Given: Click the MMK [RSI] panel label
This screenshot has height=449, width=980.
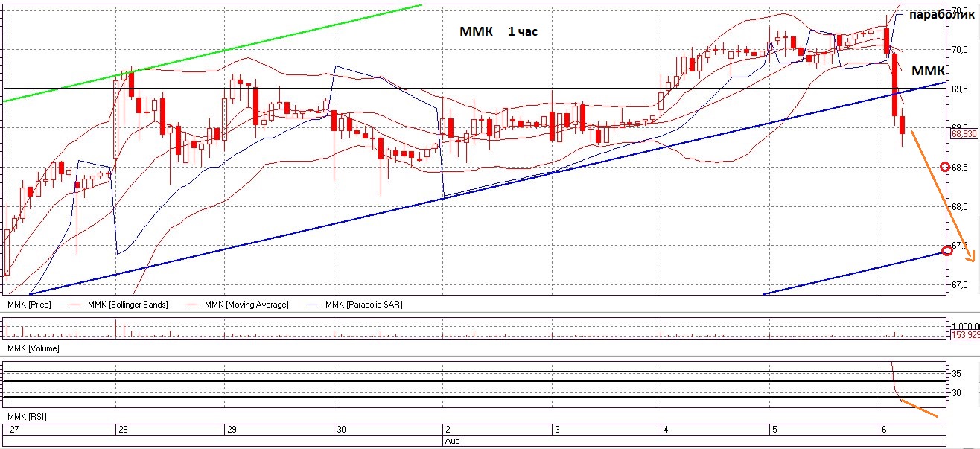Looking at the screenshot, I should (26, 417).
